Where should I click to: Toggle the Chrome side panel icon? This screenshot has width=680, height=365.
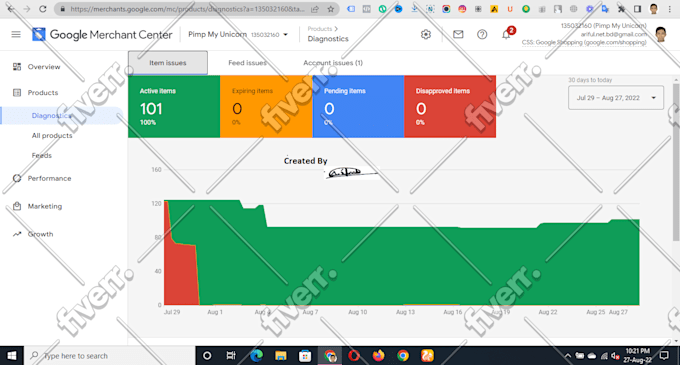pyautogui.click(x=637, y=9)
